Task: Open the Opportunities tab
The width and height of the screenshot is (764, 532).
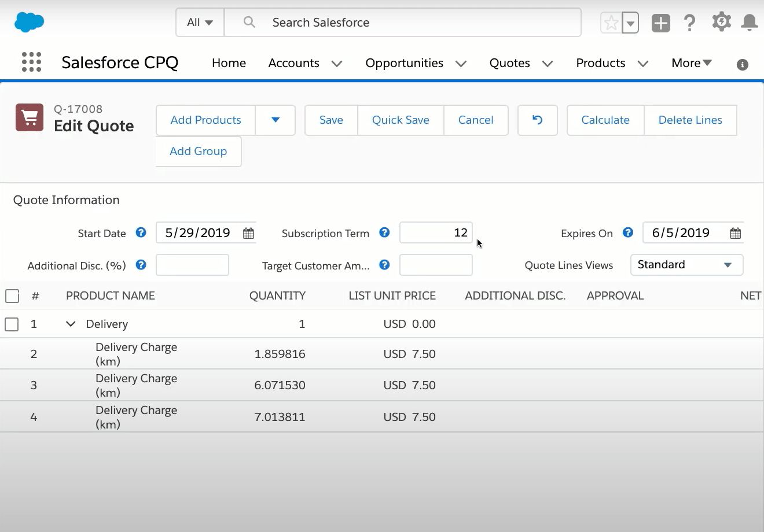Action: click(x=404, y=63)
